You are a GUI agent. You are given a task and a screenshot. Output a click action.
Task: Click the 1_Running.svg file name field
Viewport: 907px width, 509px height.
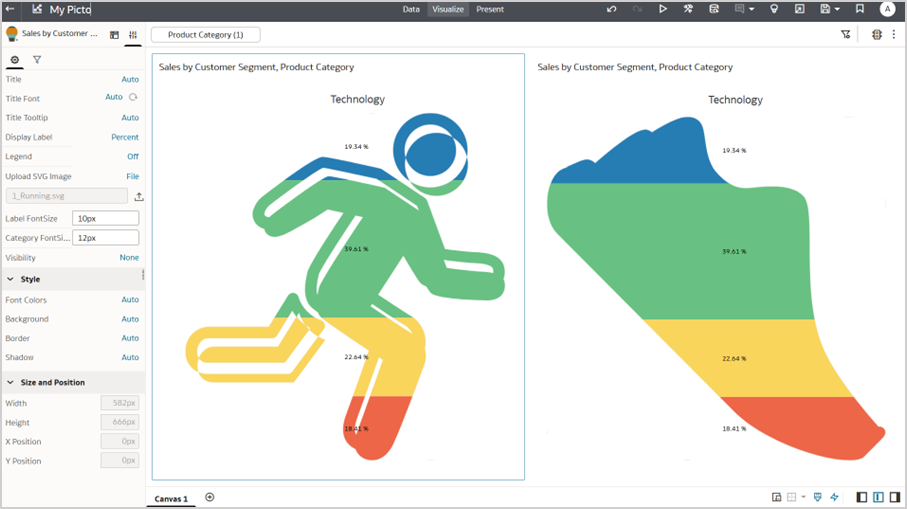(67, 196)
